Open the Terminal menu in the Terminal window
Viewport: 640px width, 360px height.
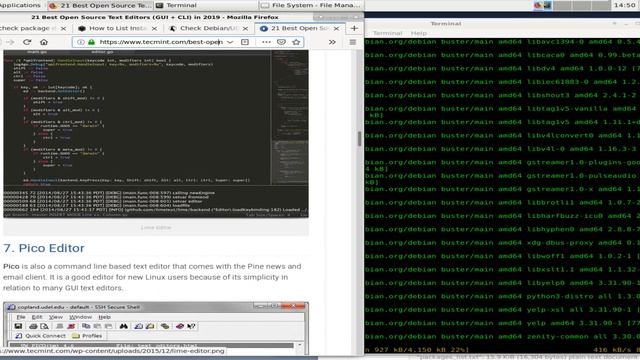(387, 33)
